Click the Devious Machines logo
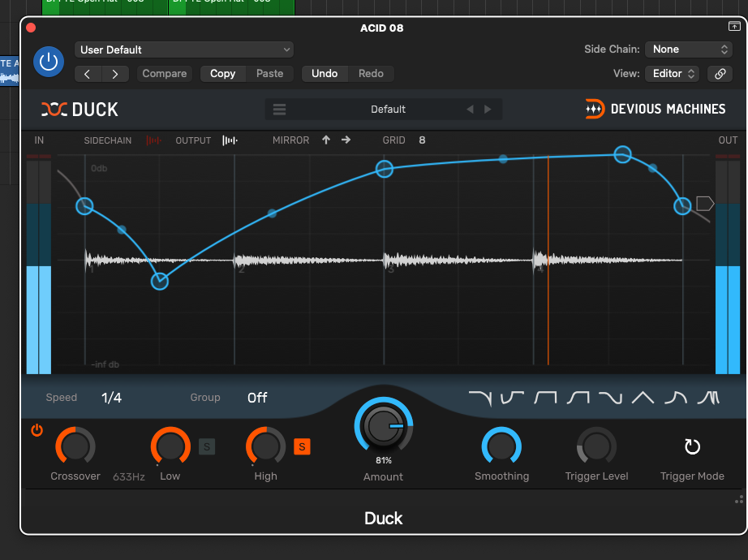 (656, 109)
